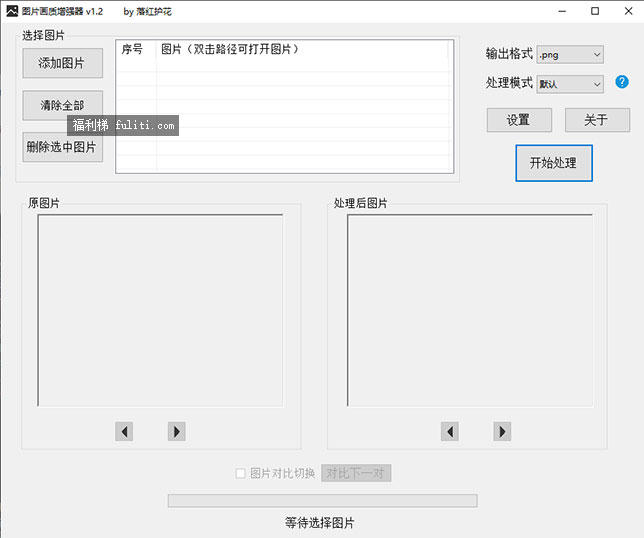
Task: Click previous arrow under 处理后图片 panel
Action: click(x=450, y=431)
